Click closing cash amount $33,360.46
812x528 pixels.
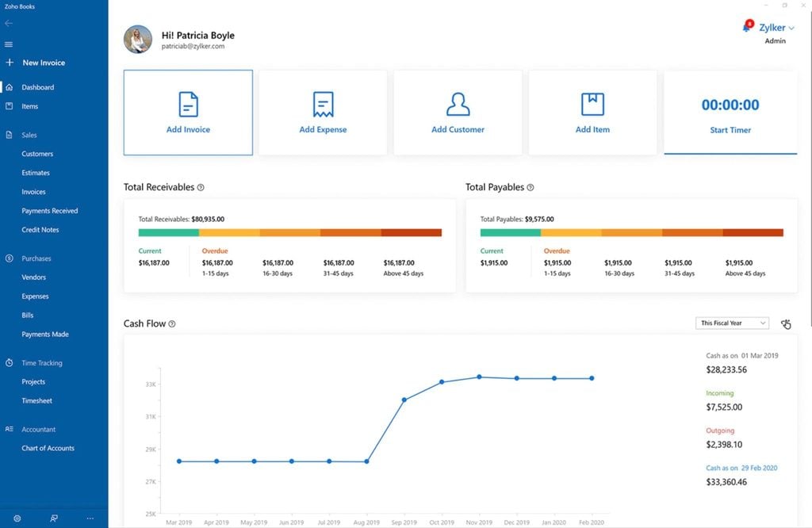pyautogui.click(x=726, y=482)
